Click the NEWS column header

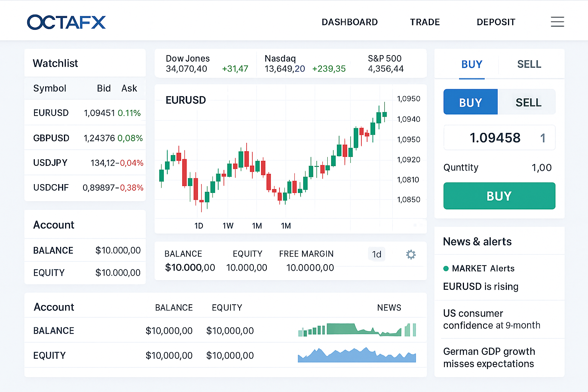tap(389, 308)
